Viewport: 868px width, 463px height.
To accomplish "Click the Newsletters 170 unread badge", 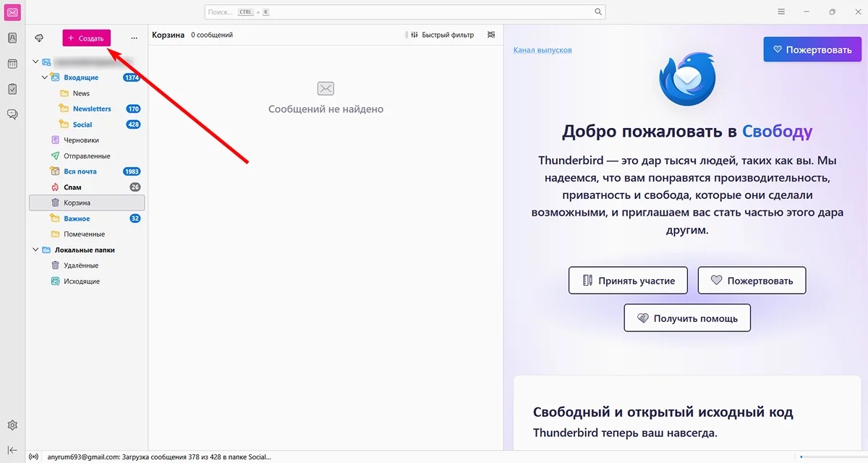I will click(x=133, y=109).
